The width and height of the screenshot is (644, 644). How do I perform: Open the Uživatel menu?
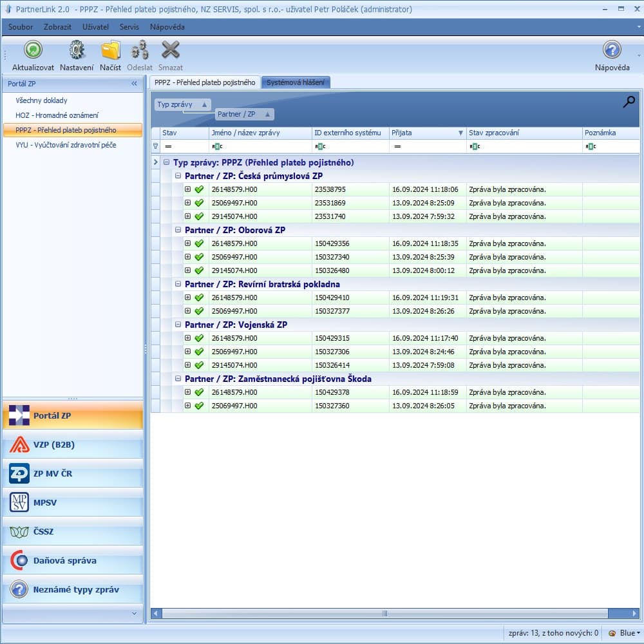click(95, 27)
